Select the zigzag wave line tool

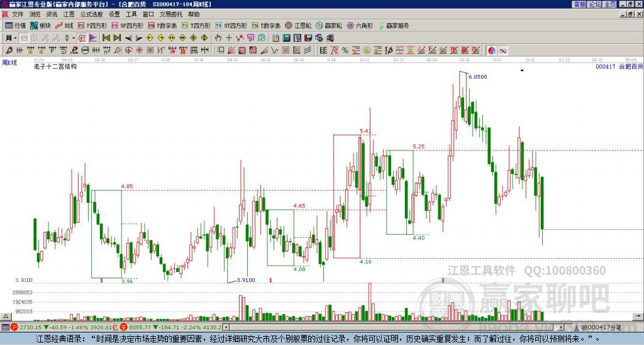pyautogui.click(x=275, y=50)
